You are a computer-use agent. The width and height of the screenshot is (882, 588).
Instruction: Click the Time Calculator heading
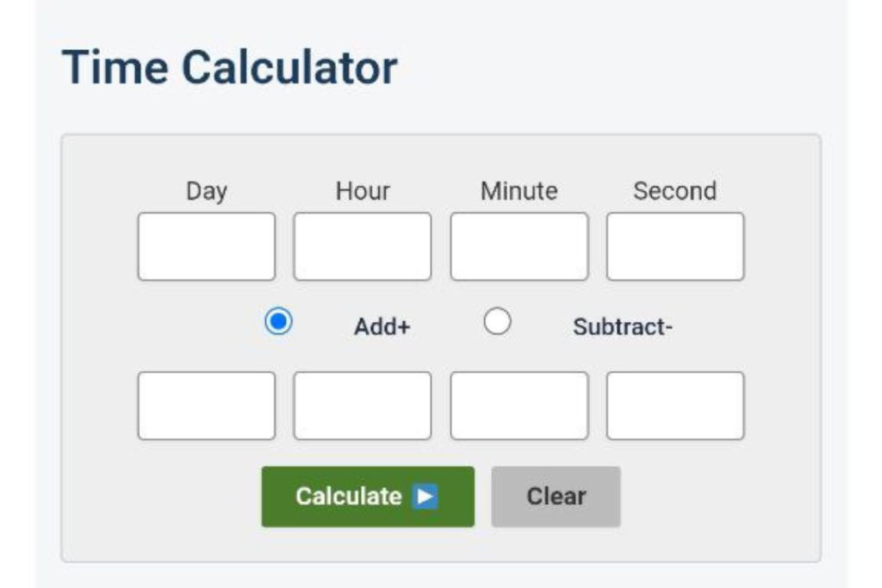(x=229, y=67)
